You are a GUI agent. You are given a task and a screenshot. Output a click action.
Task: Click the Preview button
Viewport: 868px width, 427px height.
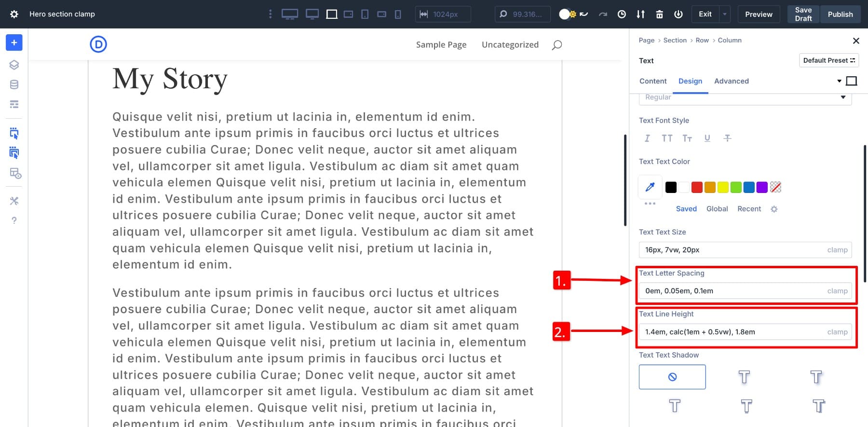coord(759,14)
